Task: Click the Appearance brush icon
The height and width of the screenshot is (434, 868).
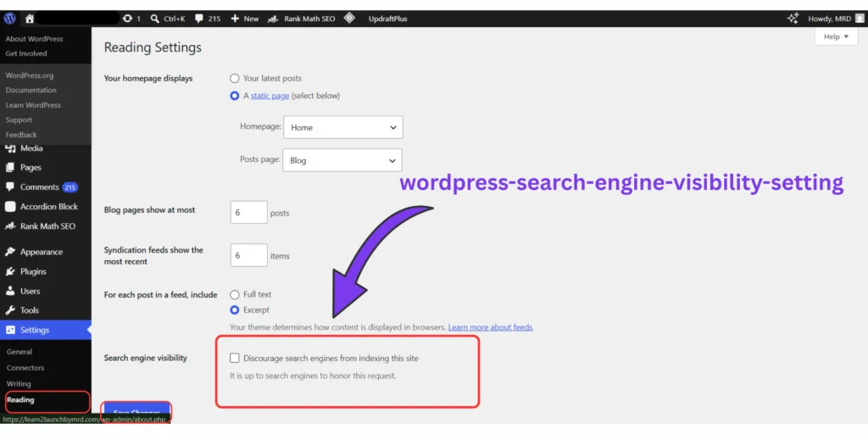Action: 10,252
